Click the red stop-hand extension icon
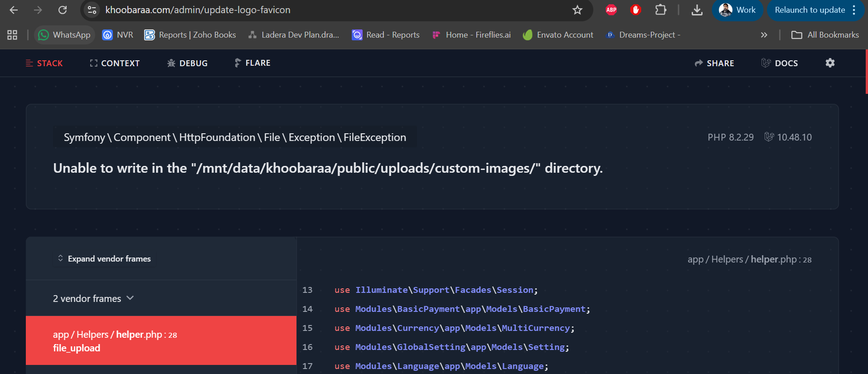The height and width of the screenshot is (374, 868). 635,10
